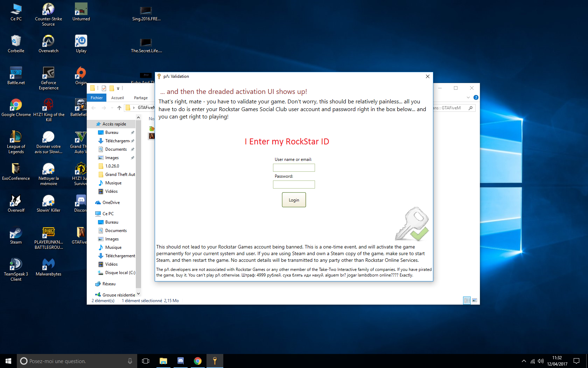Click the key validation icon on the taskbar
Viewport: 588px width, 368px height.
click(215, 361)
